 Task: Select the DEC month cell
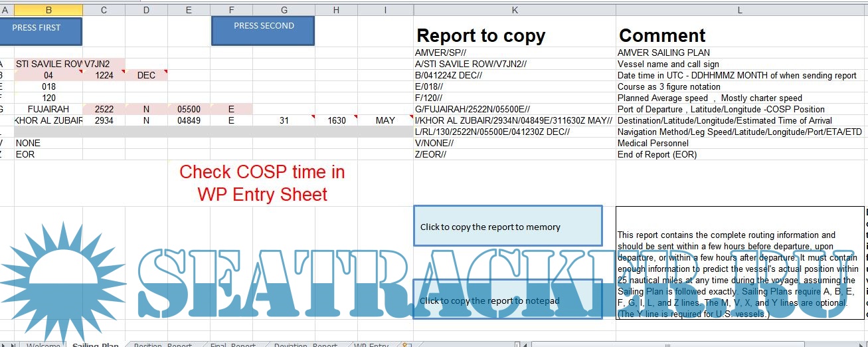pos(146,75)
